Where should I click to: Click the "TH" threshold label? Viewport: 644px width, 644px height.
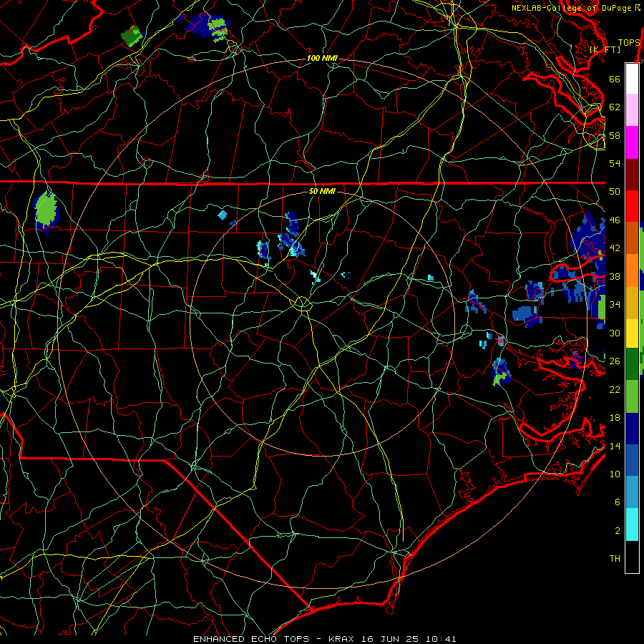point(615,559)
